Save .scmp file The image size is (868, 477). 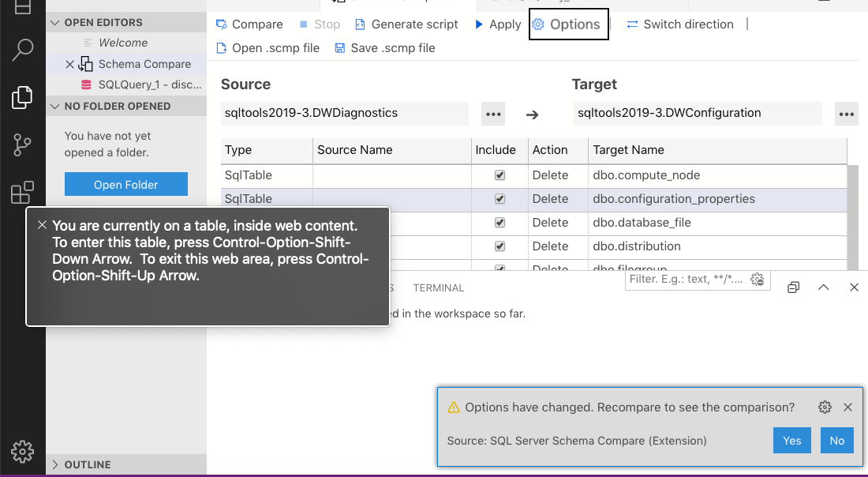(x=385, y=48)
